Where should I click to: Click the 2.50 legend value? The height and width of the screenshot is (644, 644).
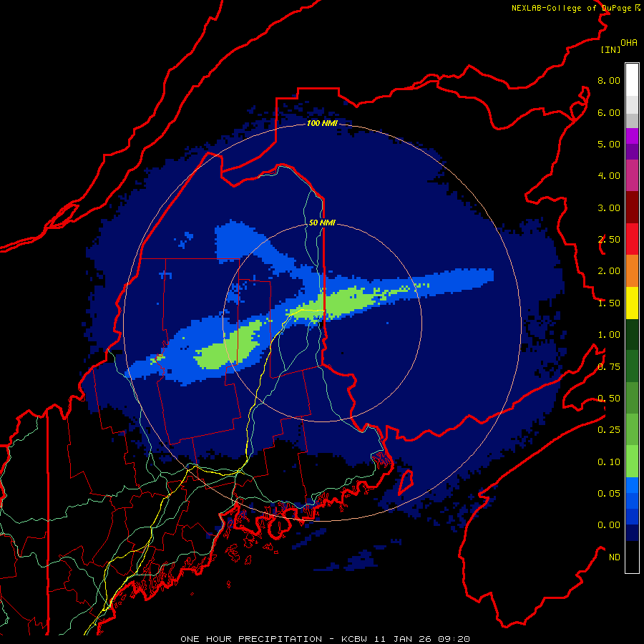tap(609, 240)
